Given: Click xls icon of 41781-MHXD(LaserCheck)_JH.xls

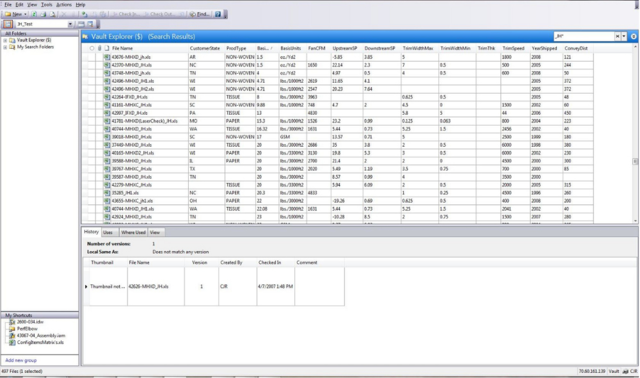Looking at the screenshot, I should point(107,121).
